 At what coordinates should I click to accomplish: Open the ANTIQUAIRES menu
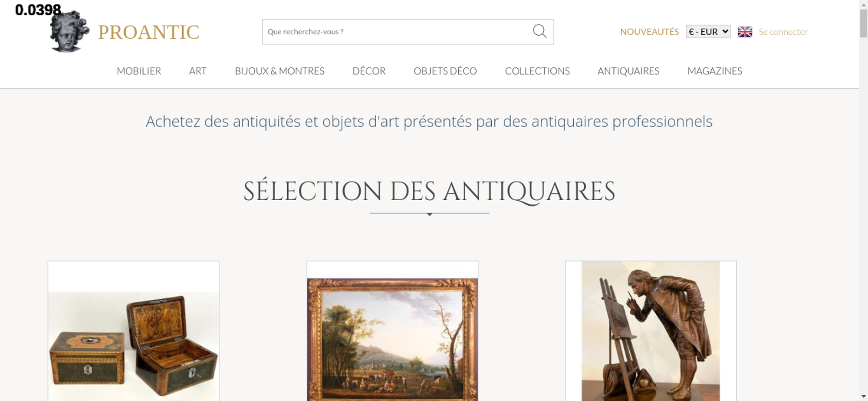click(x=628, y=71)
